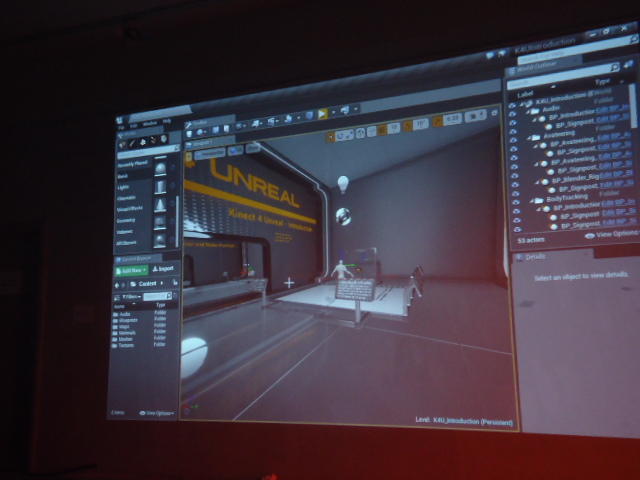Toggle grid snapping in the viewport toolbar
This screenshot has height=480, width=640.
[x=382, y=130]
